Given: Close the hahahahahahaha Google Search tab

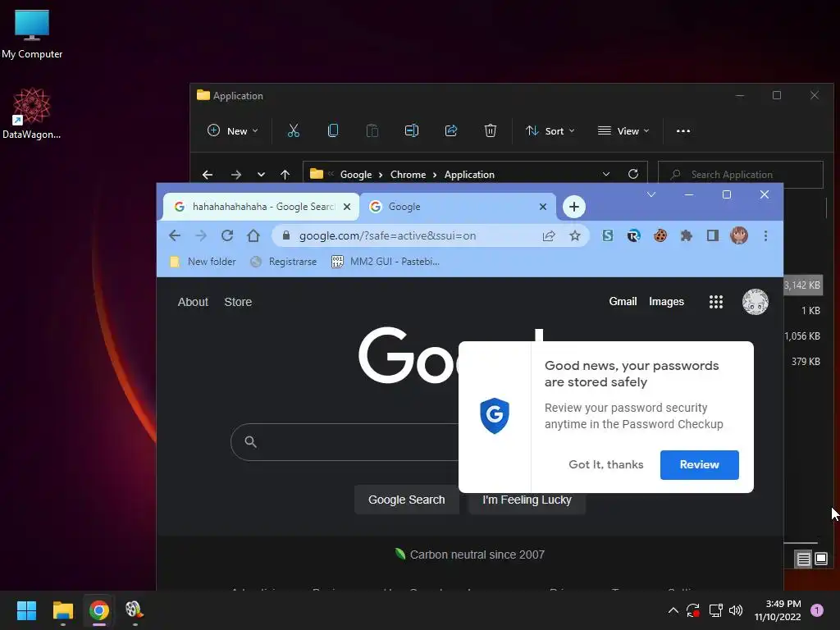Looking at the screenshot, I should tap(347, 207).
